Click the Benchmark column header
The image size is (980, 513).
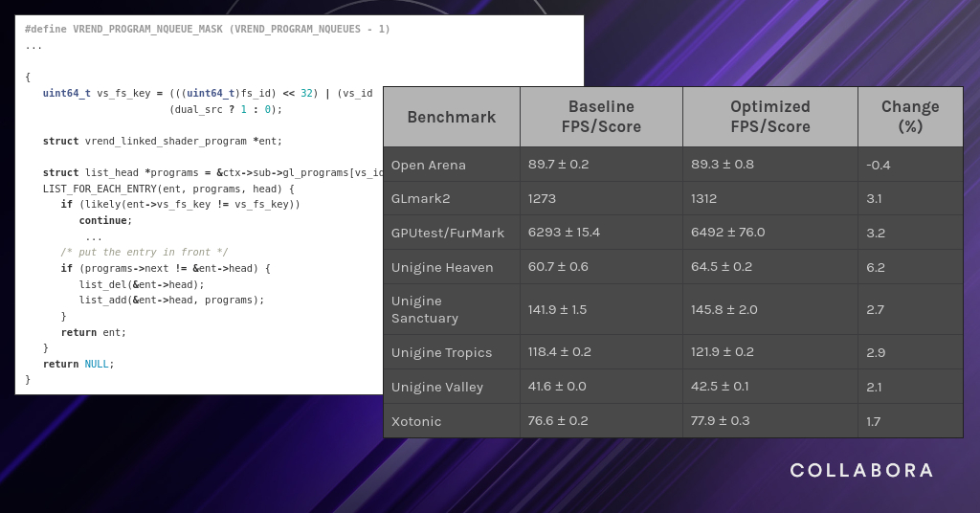click(x=452, y=117)
